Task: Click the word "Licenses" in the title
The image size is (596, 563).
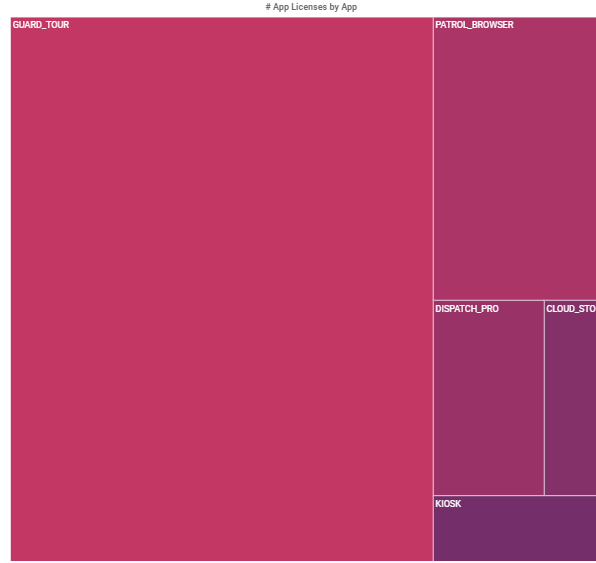Action: point(309,7)
